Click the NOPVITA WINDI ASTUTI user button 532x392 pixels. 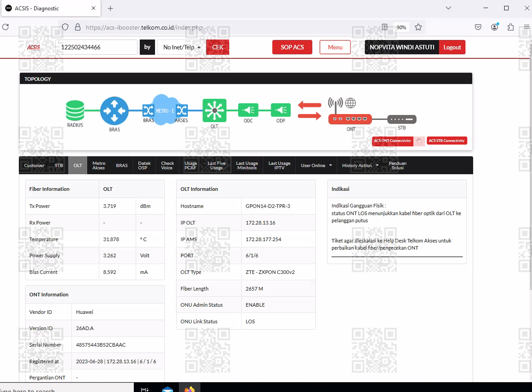coord(402,47)
